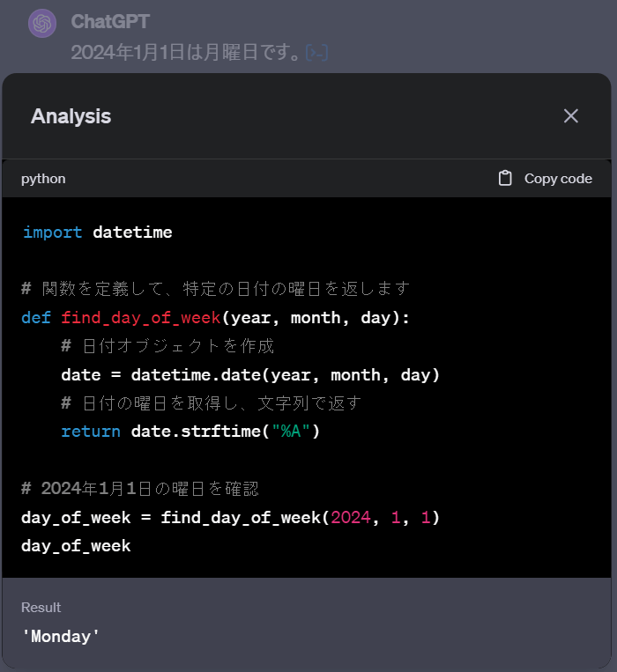Close the Analysis panel
617x672 pixels.
click(571, 116)
